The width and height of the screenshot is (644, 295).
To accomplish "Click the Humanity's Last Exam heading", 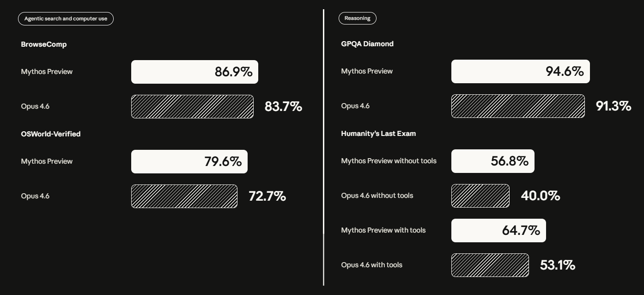I will 378,134.
